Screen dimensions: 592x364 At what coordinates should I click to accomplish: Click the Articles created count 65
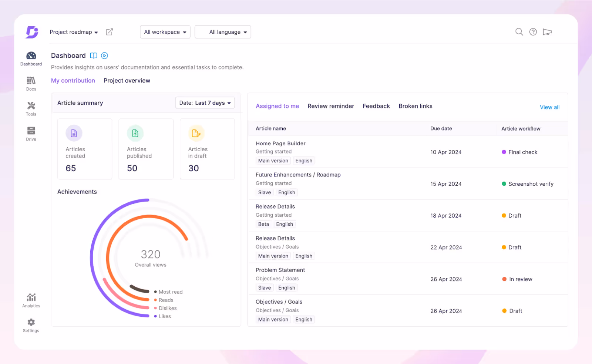71,168
